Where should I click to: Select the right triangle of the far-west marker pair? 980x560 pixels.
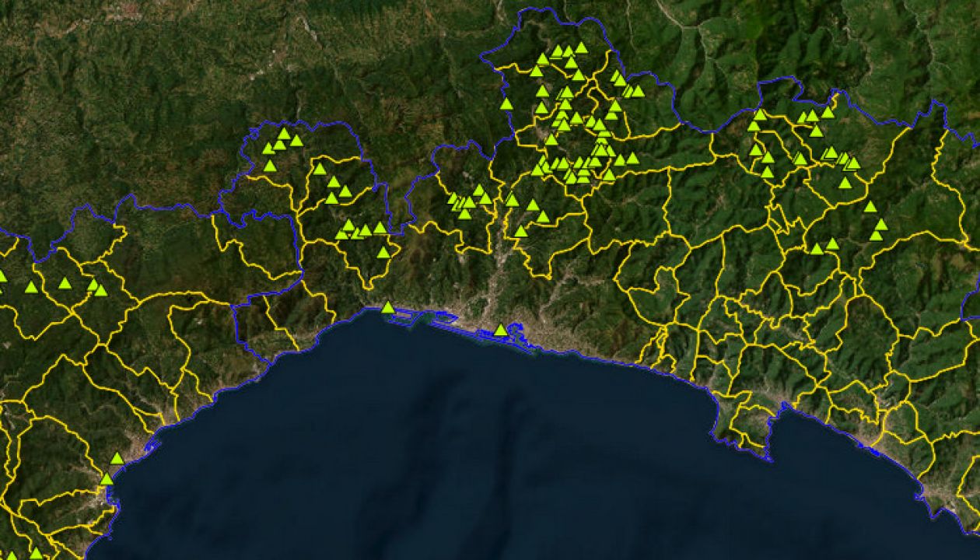[100, 291]
